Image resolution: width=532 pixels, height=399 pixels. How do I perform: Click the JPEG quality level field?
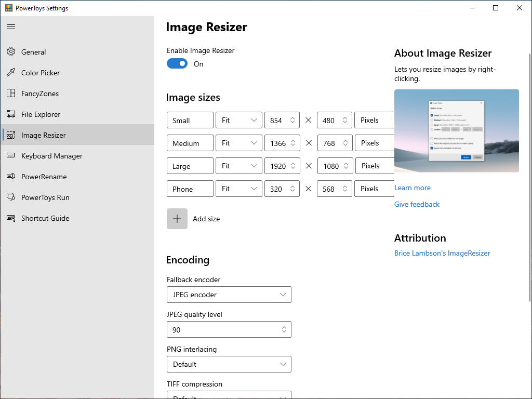point(229,329)
